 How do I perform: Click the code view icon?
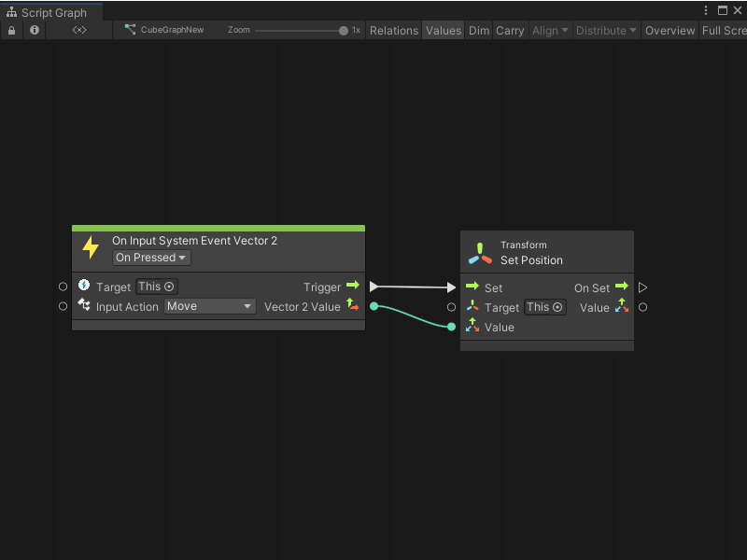pos(79,30)
